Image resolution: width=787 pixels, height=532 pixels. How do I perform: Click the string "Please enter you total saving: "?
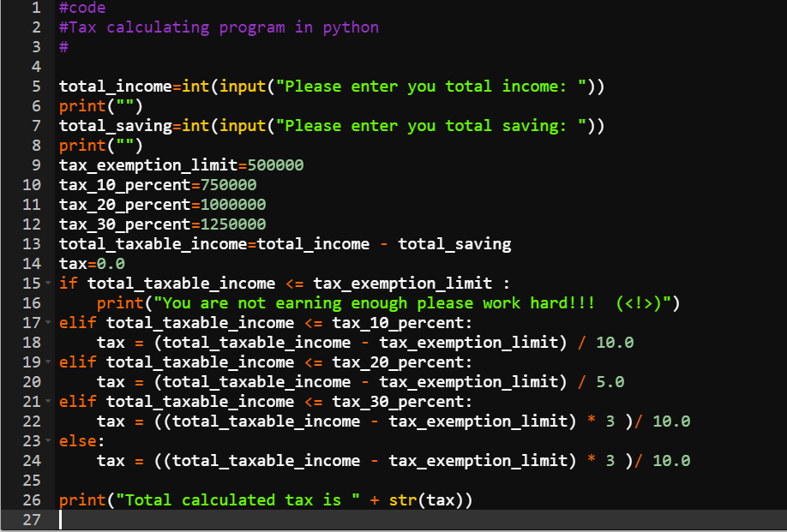click(x=430, y=126)
